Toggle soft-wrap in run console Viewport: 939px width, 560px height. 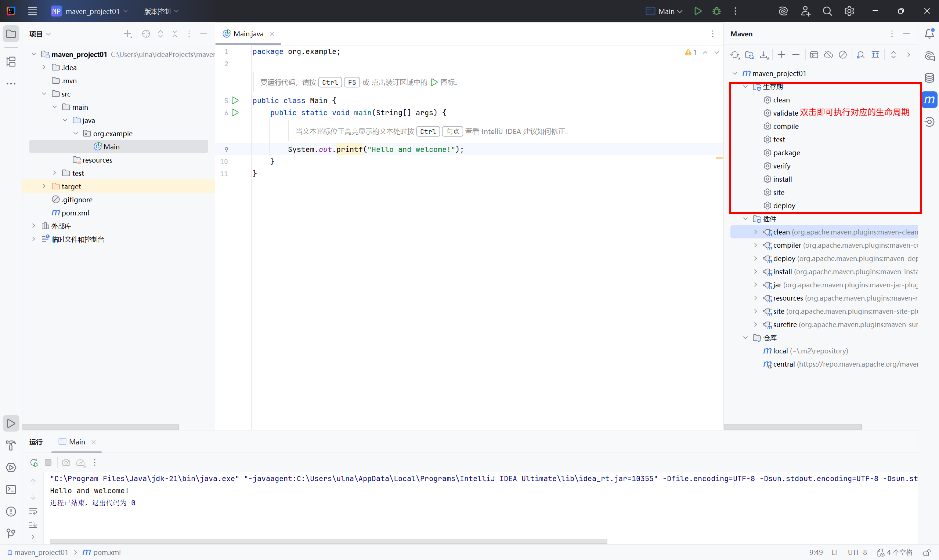pos(33,511)
